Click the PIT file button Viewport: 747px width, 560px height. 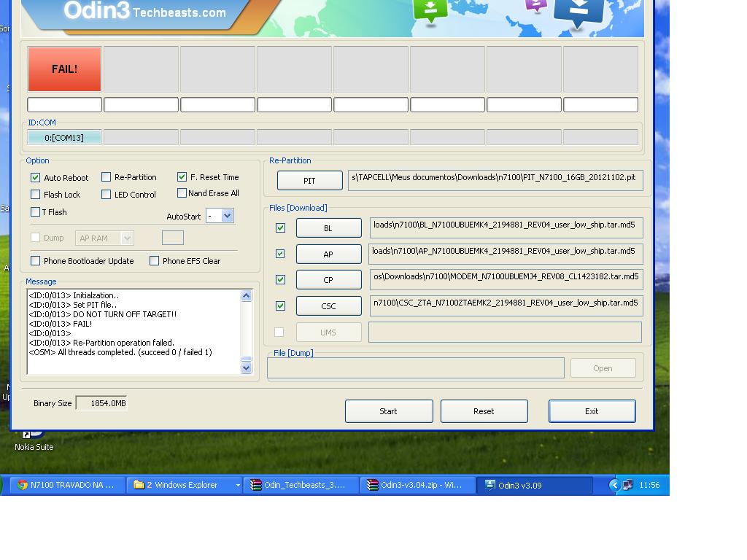pos(309,181)
